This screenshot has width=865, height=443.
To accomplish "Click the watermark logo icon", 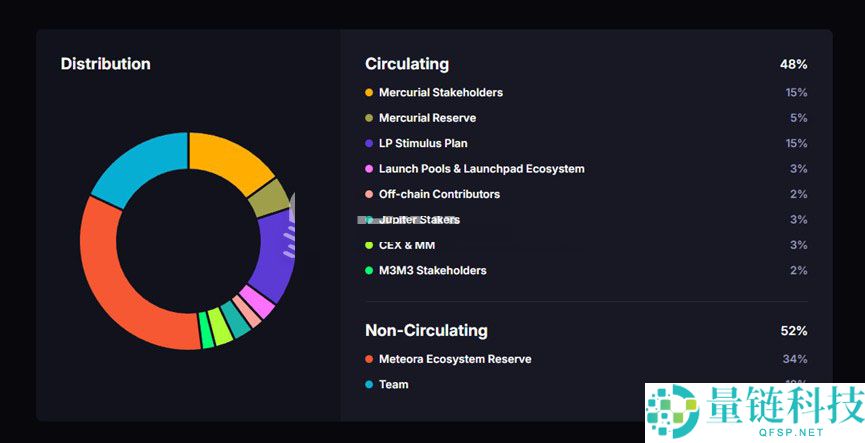I will [x=672, y=411].
